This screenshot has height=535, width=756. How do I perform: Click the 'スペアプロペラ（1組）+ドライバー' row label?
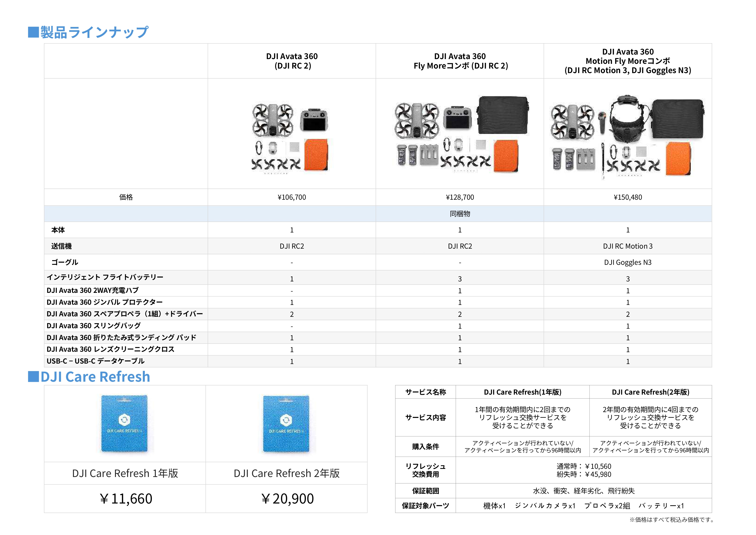coord(148,314)
